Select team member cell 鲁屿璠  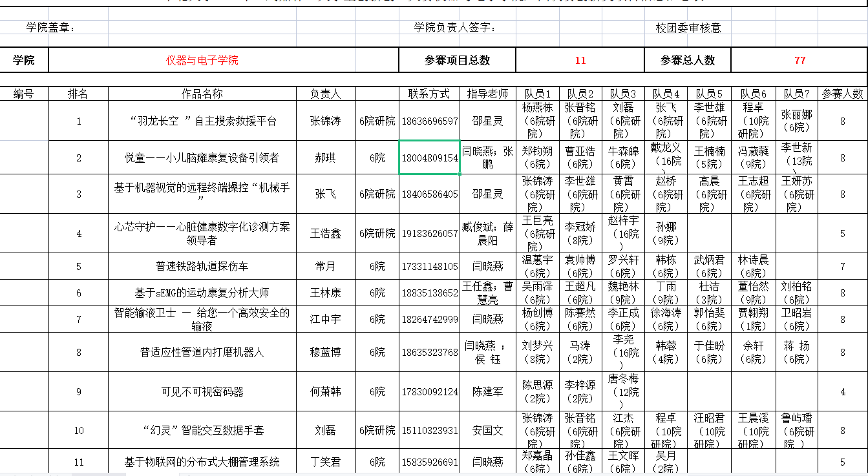click(x=797, y=430)
